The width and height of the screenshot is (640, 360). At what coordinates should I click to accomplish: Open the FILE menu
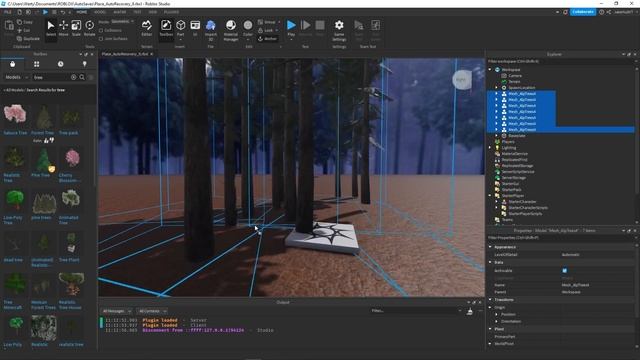point(7,12)
